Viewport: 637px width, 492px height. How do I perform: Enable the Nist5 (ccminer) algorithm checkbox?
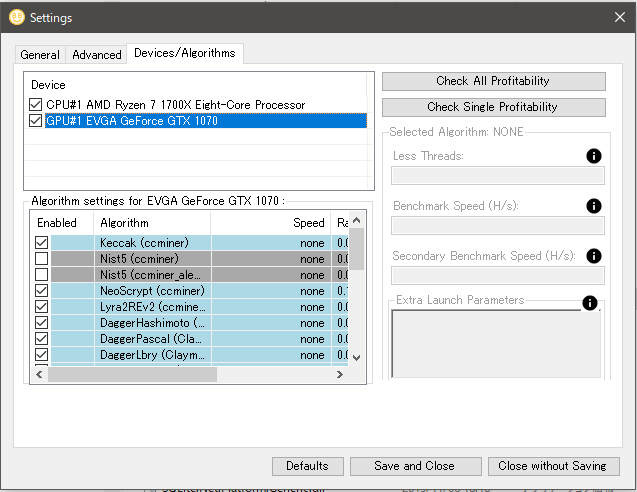(x=42, y=259)
